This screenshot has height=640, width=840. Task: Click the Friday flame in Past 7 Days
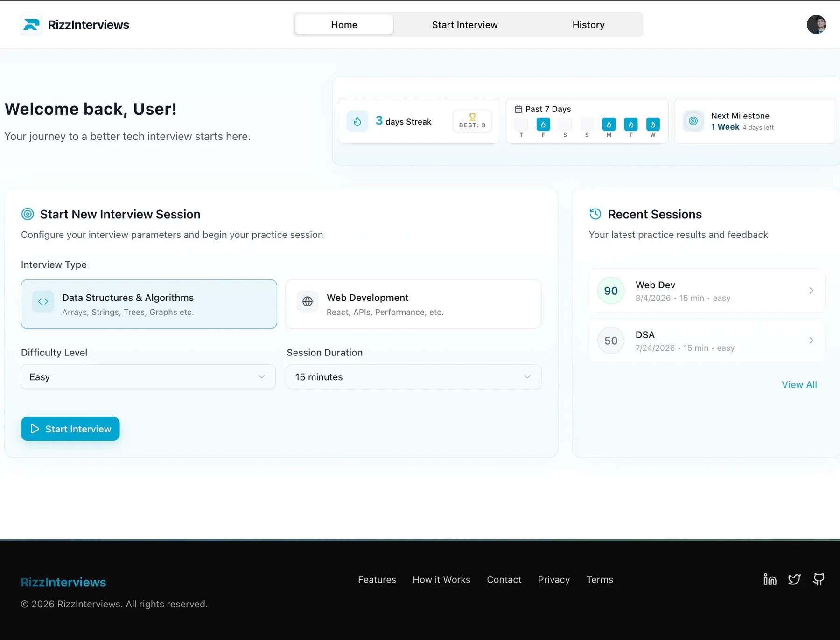point(543,125)
